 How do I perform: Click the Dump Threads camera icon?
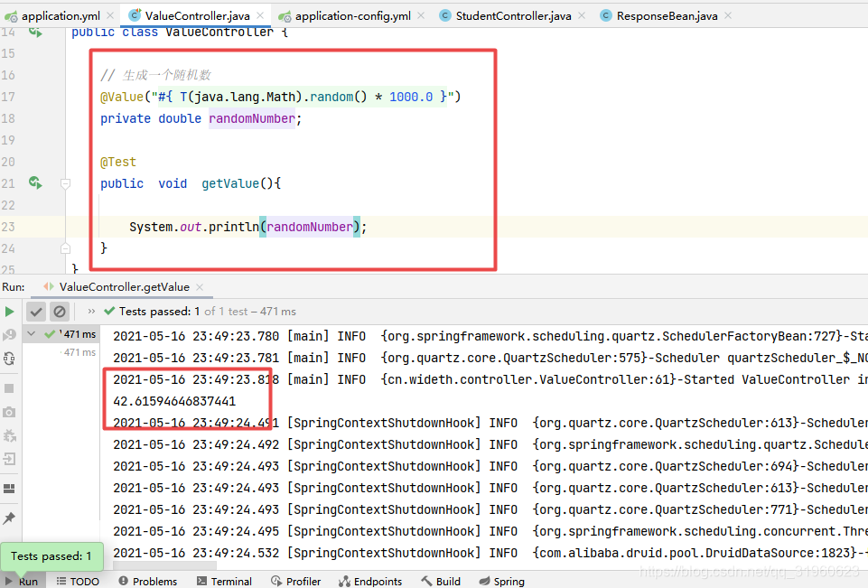(9, 412)
